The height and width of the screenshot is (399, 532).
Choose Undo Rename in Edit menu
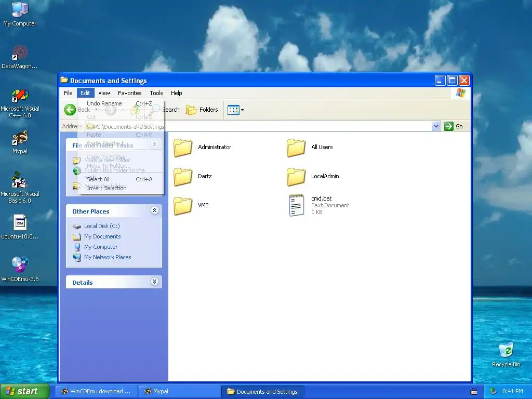click(121, 103)
